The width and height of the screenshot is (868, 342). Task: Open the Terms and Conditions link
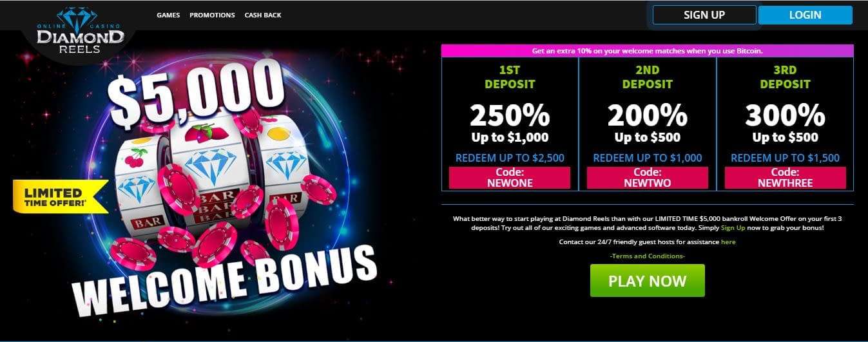[x=648, y=256]
